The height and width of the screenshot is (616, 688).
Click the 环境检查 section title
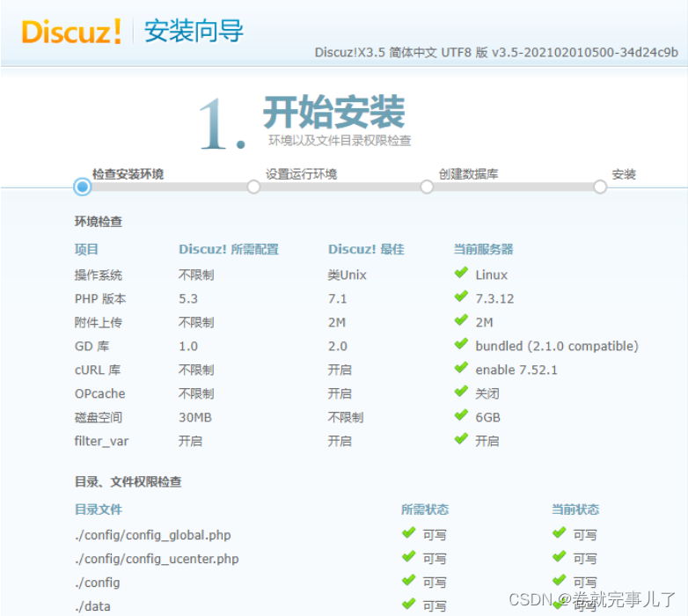[x=99, y=222]
